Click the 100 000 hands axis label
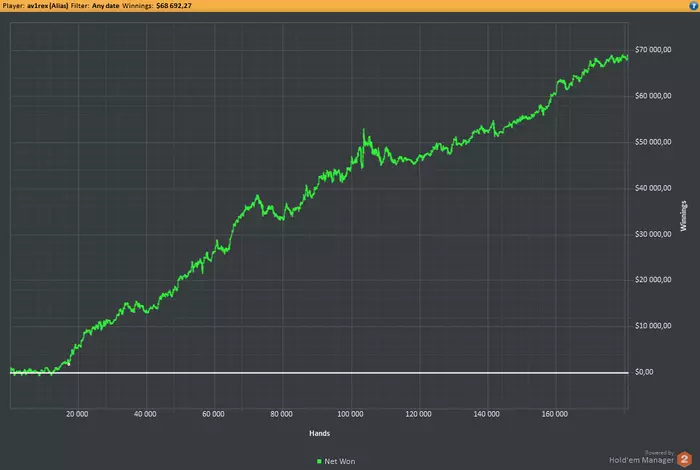 click(x=350, y=414)
